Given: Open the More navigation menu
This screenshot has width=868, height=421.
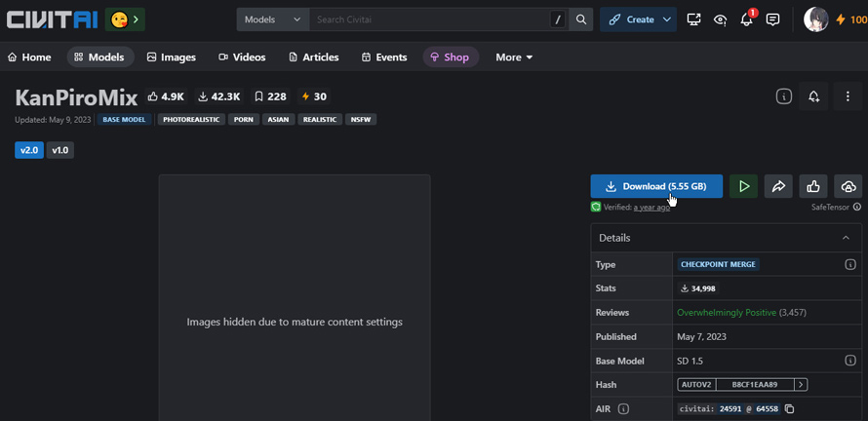Looking at the screenshot, I should [514, 57].
